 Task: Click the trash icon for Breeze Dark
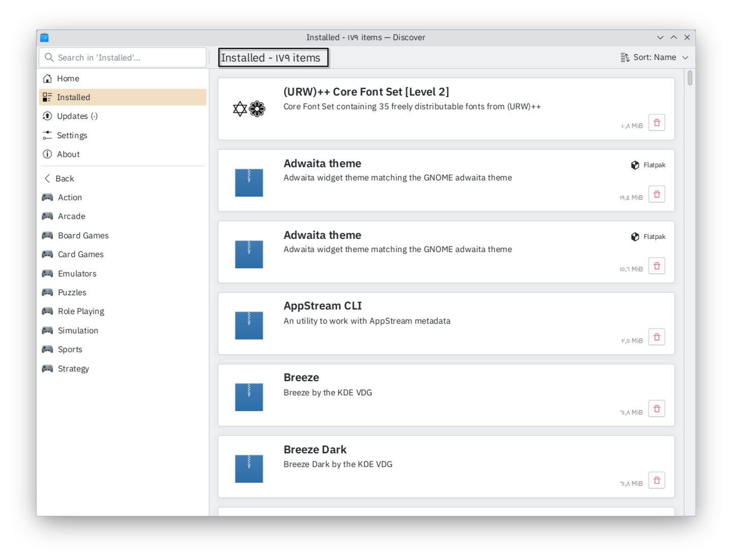657,480
